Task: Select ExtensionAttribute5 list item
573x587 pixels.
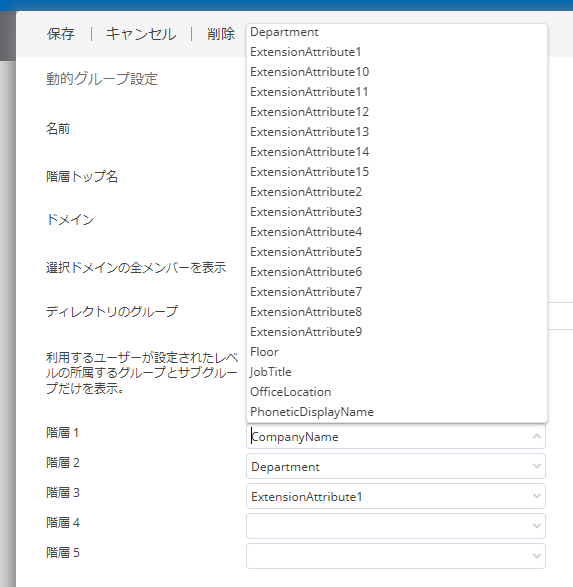Action: point(397,252)
